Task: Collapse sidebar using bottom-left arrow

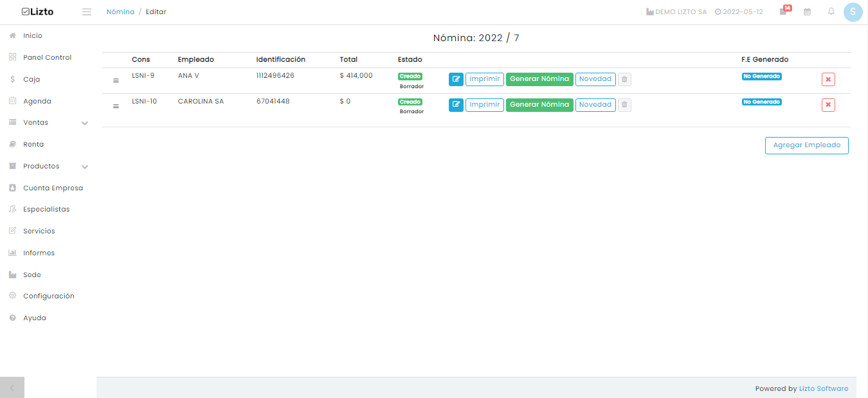Action: click(x=12, y=388)
